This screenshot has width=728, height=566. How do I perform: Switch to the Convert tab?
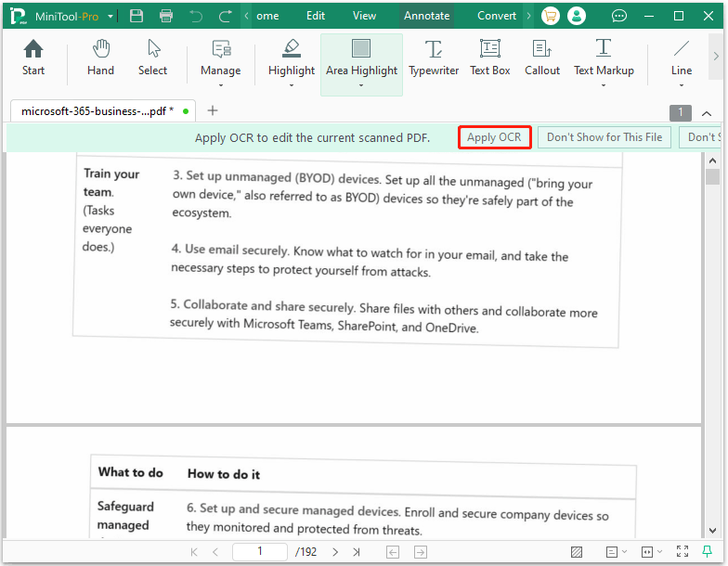(497, 16)
